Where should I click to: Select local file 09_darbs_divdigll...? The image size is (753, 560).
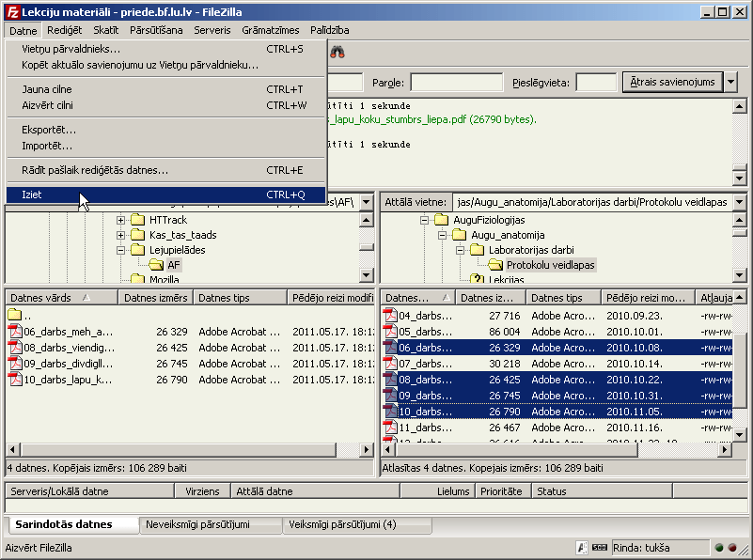(68, 364)
